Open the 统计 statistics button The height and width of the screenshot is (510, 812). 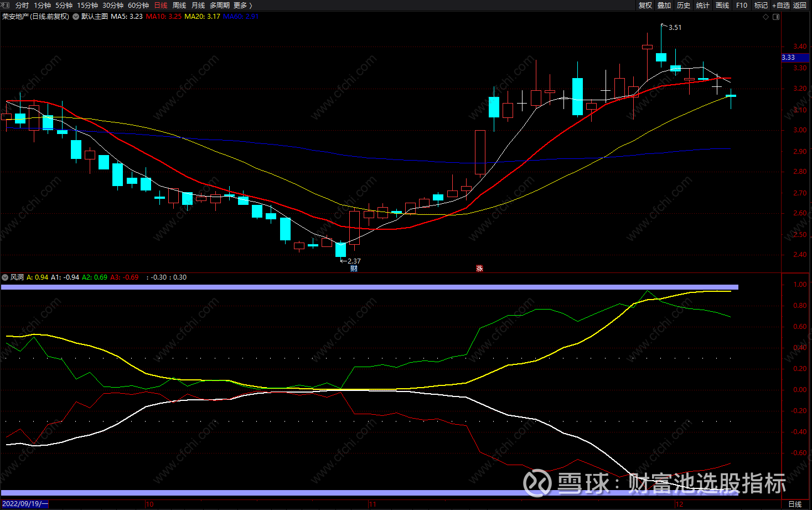point(703,5)
